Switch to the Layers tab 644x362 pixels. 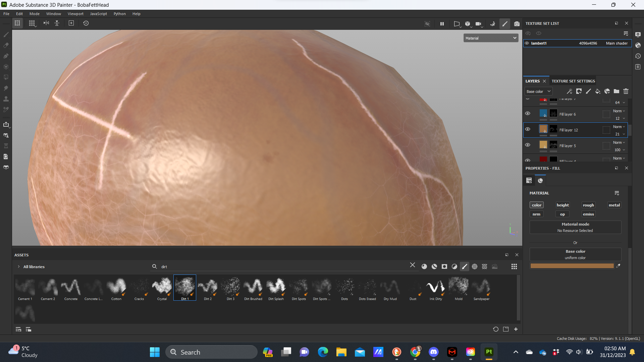533,81
